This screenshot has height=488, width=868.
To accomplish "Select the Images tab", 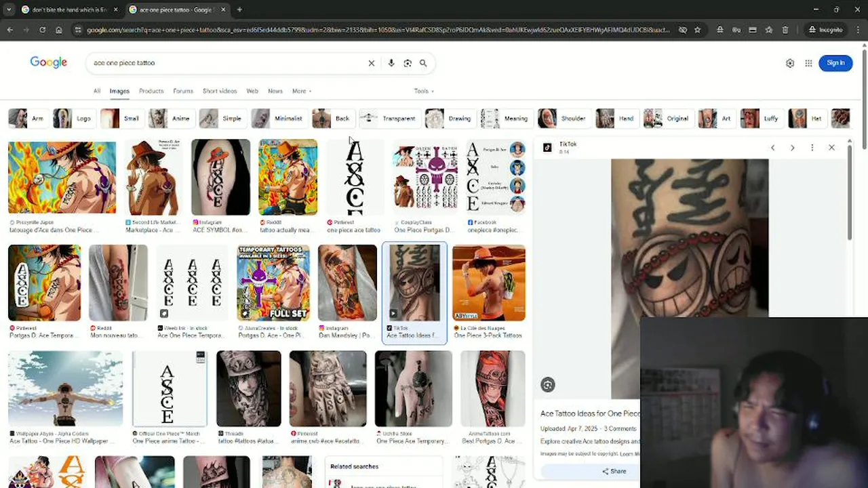I will 119,91.
